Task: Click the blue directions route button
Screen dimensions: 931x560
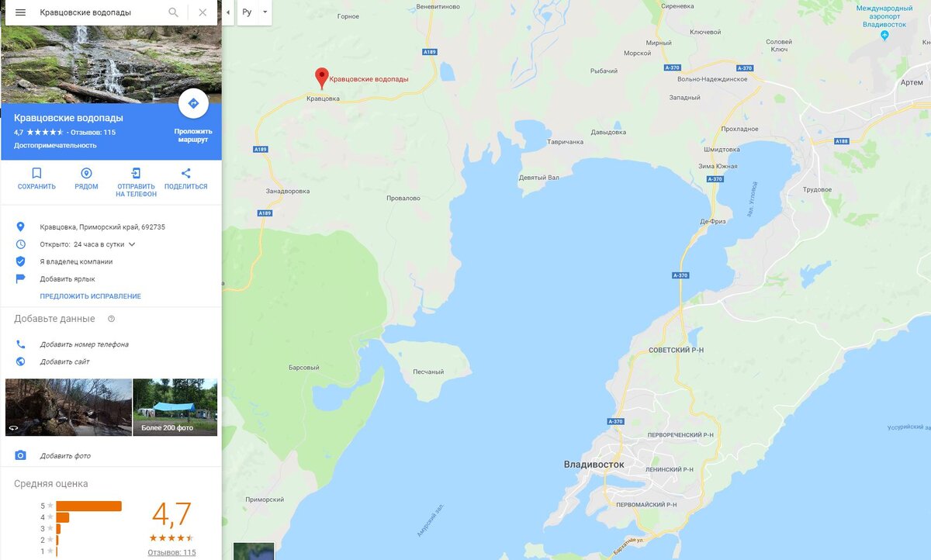Action: point(193,103)
